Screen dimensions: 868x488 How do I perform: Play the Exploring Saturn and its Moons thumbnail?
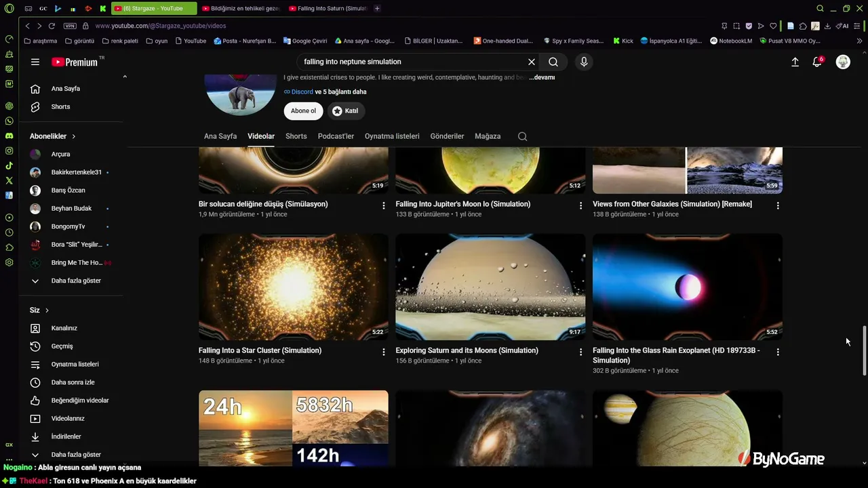coord(490,287)
